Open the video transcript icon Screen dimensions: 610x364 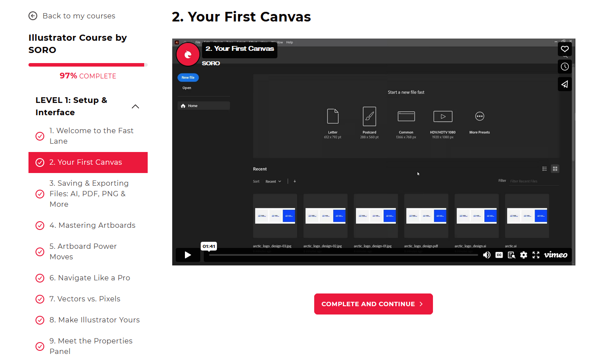(511, 255)
